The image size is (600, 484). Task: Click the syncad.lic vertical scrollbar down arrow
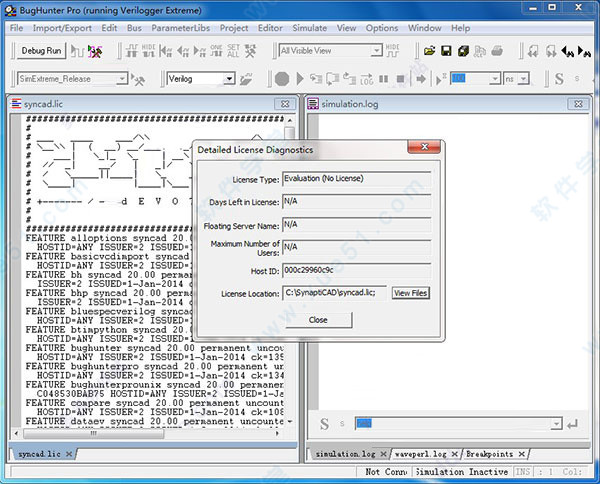pos(290,421)
